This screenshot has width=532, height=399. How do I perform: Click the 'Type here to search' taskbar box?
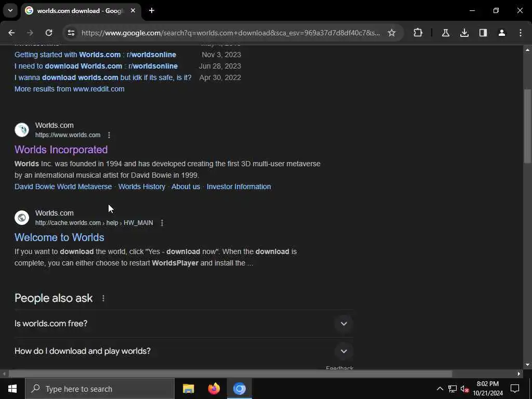point(99,389)
